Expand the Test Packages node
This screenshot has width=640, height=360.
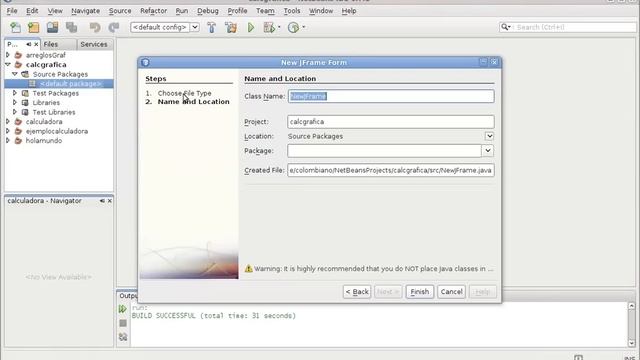pos(15,93)
